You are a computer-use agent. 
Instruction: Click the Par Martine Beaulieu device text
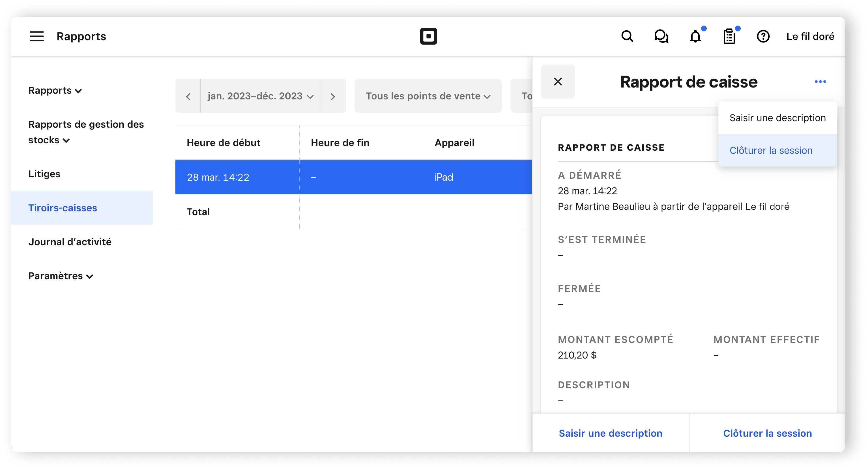click(673, 206)
